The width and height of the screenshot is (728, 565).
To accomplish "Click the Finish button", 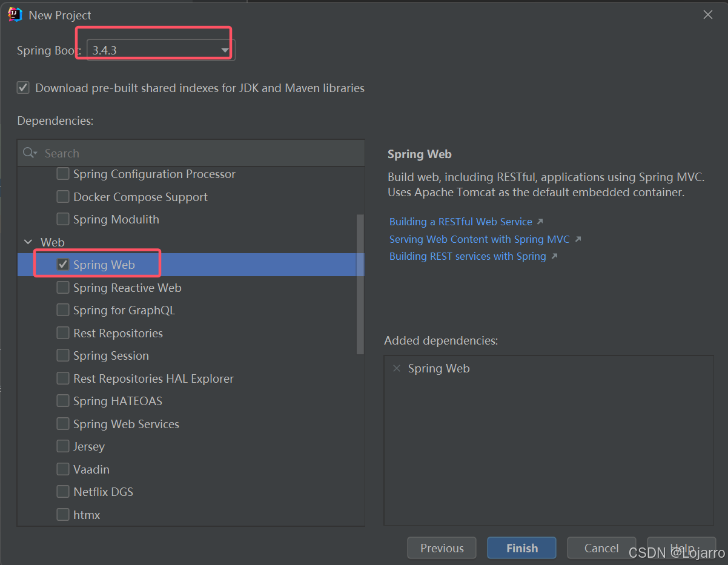I will pos(521,548).
